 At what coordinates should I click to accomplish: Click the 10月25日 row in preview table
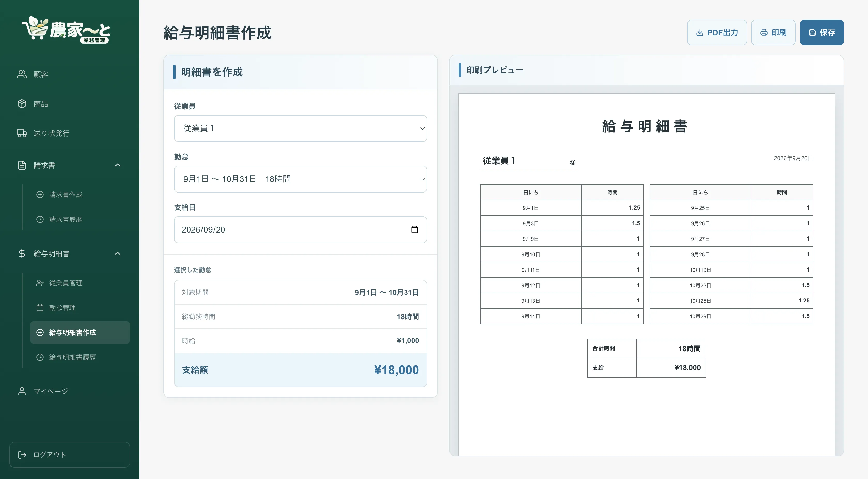coord(731,301)
